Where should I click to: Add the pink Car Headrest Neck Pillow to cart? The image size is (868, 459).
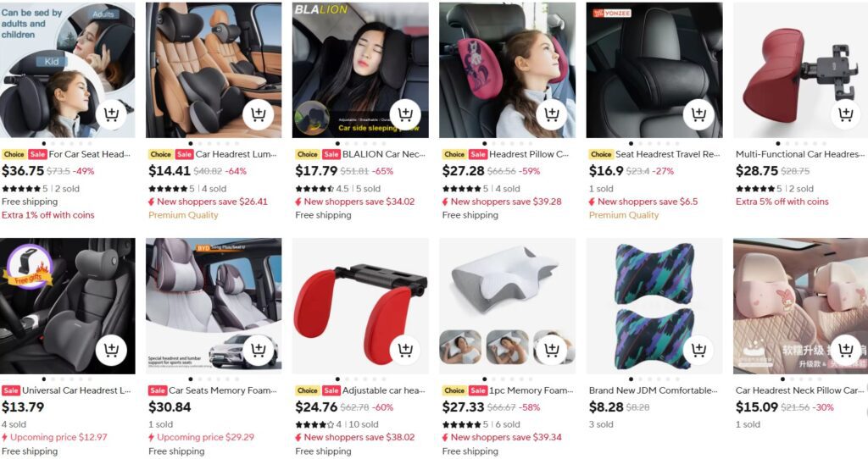846,351
